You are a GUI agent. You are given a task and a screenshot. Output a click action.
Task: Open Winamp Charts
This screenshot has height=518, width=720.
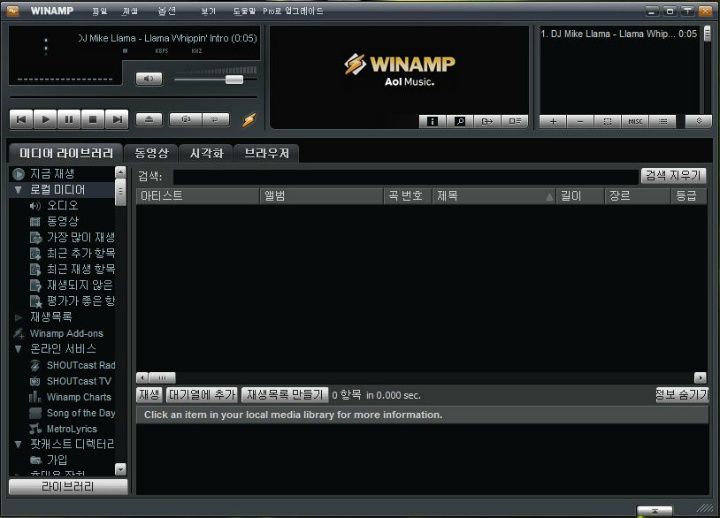[x=79, y=397]
